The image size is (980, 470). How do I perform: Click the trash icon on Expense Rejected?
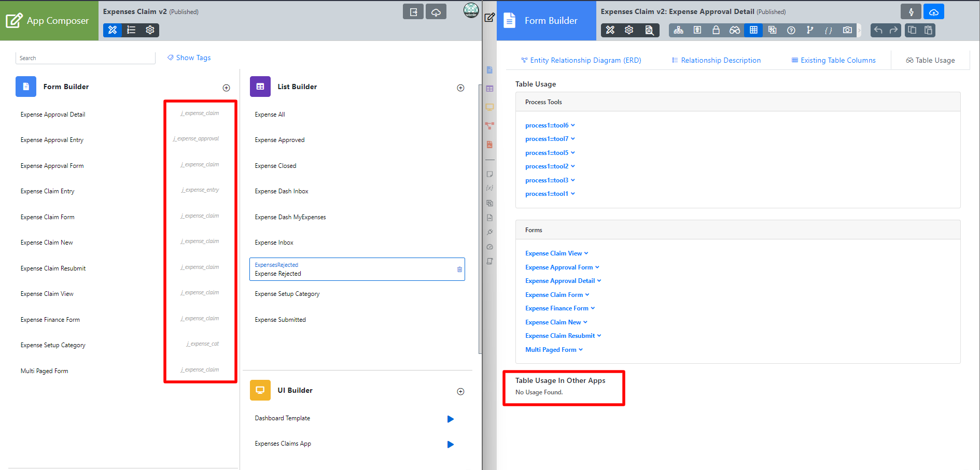(459, 269)
